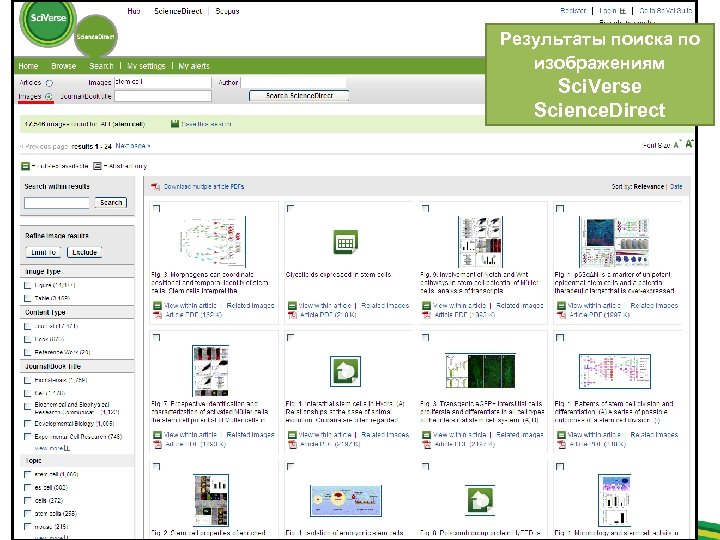This screenshot has width=720, height=540.
Task: Click the Article PDF icon under Fig. 3 Morphogens
Action: coord(158,315)
